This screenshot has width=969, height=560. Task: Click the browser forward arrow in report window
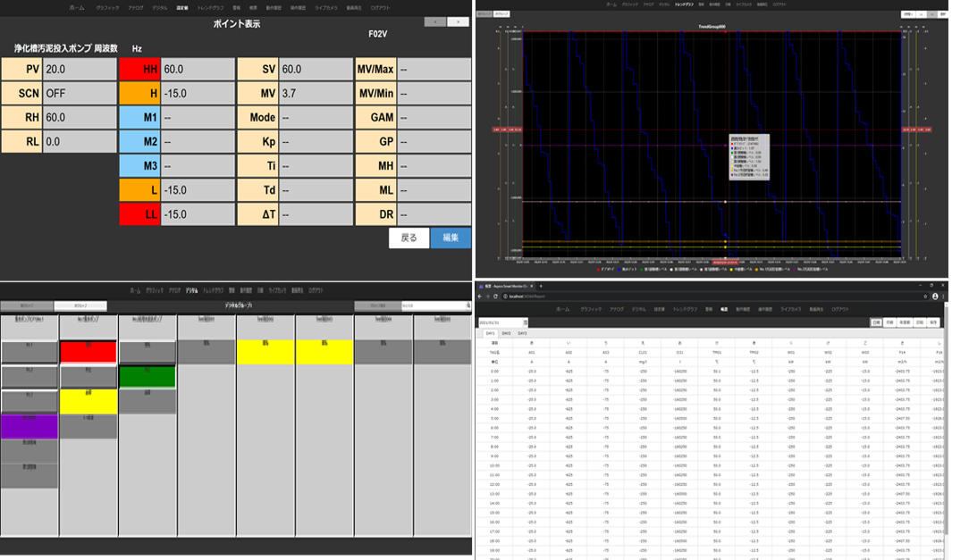pos(487,297)
